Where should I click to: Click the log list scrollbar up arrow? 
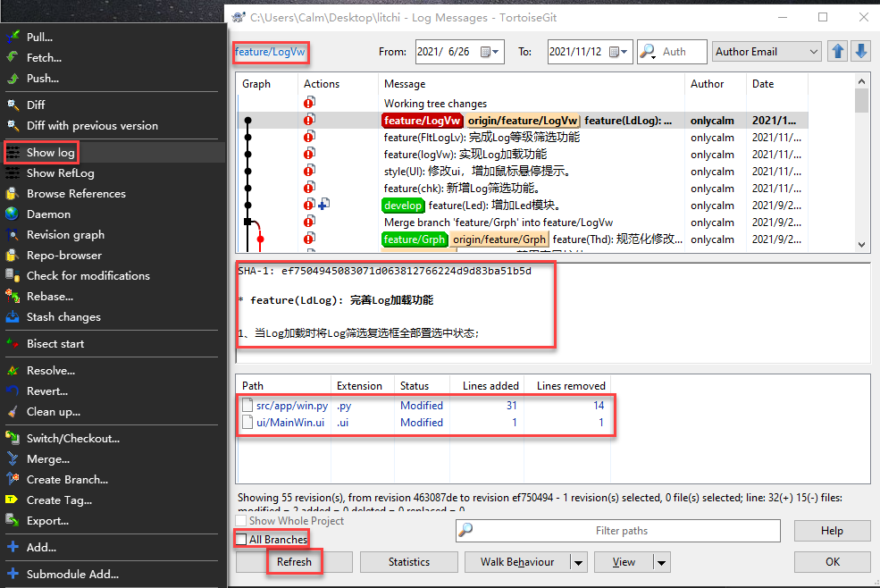(861, 81)
